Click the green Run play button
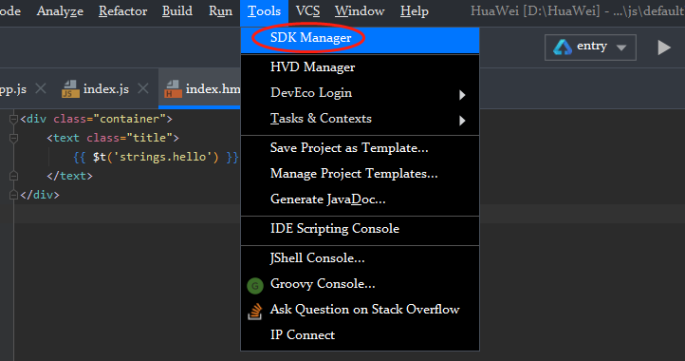 (664, 47)
